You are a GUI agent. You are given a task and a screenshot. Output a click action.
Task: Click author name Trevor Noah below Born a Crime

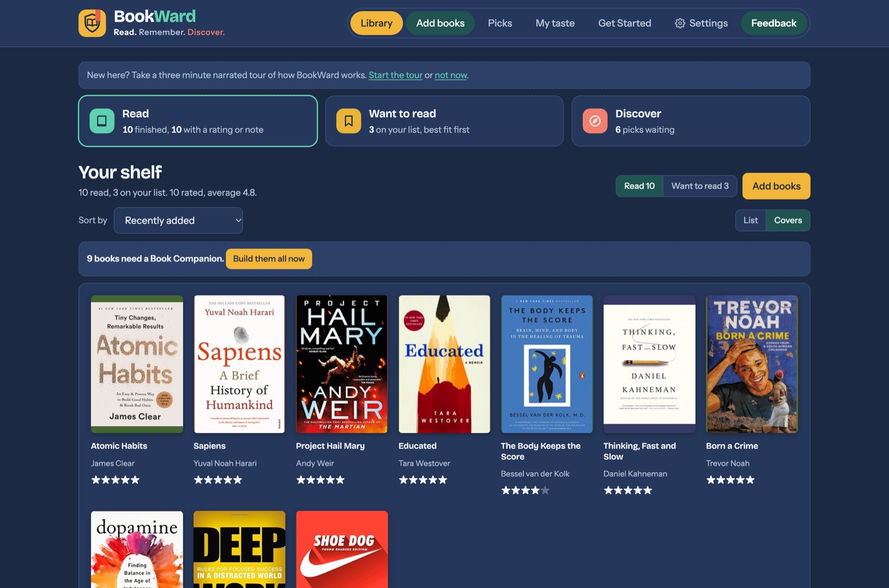coord(727,463)
